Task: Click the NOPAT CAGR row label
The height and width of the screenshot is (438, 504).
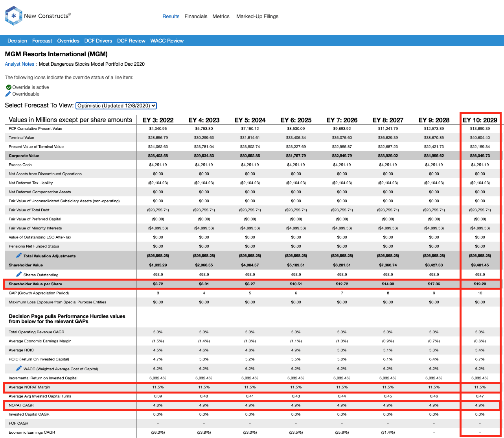Action: click(x=21, y=405)
